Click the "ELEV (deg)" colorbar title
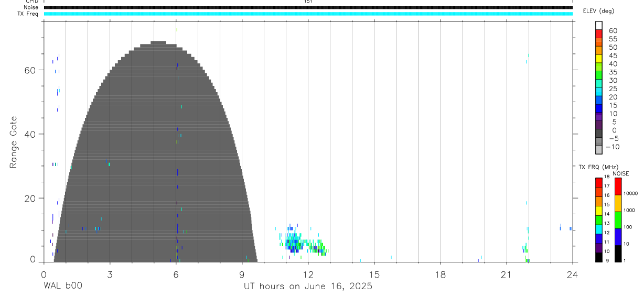The image size is (644, 297). click(598, 11)
